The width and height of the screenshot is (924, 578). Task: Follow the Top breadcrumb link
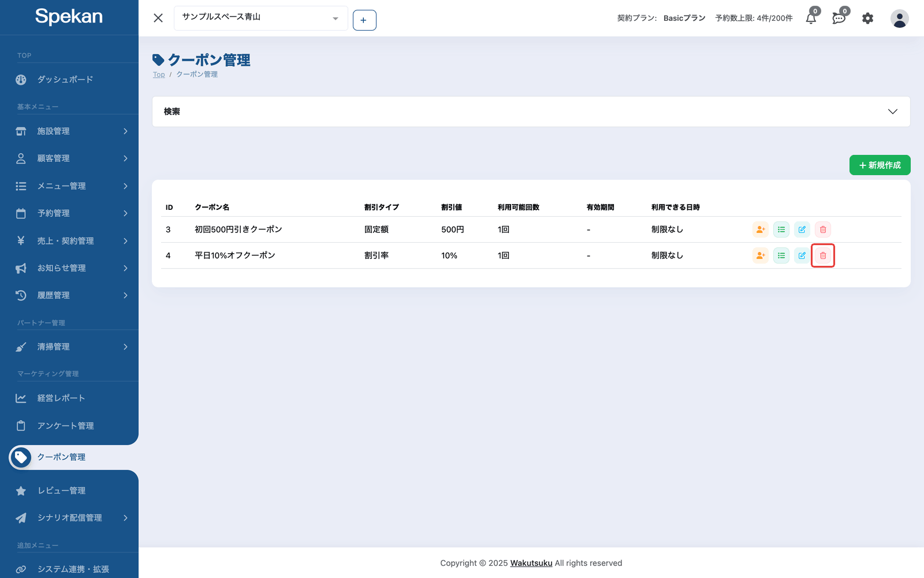click(x=159, y=75)
